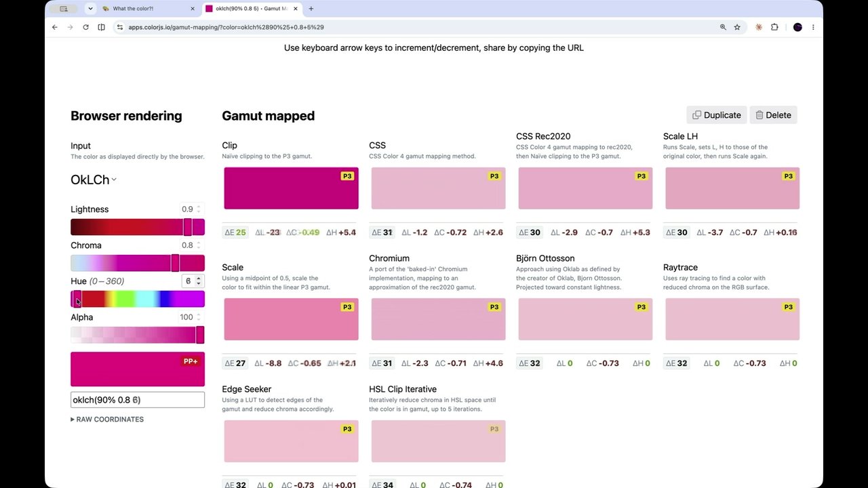Screen dimensions: 868x488
Task: Open Chrome three-dot menu
Action: point(813,27)
